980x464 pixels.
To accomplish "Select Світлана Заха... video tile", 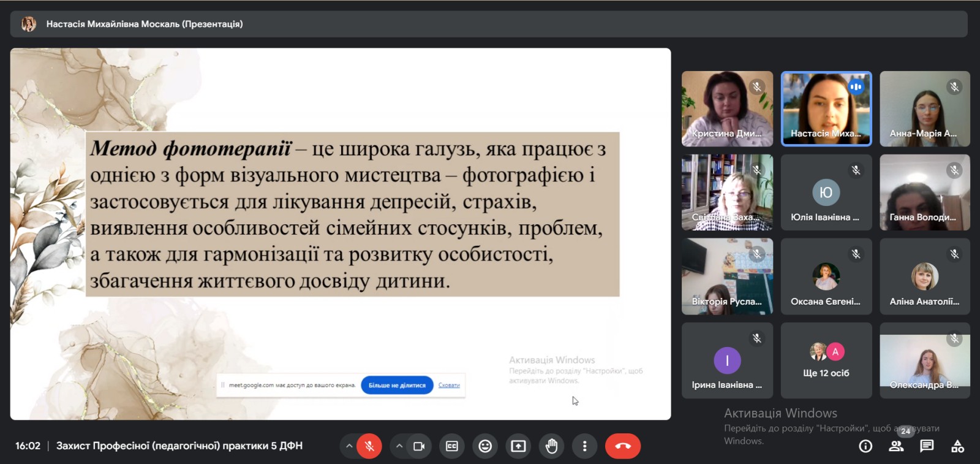I will pos(727,192).
